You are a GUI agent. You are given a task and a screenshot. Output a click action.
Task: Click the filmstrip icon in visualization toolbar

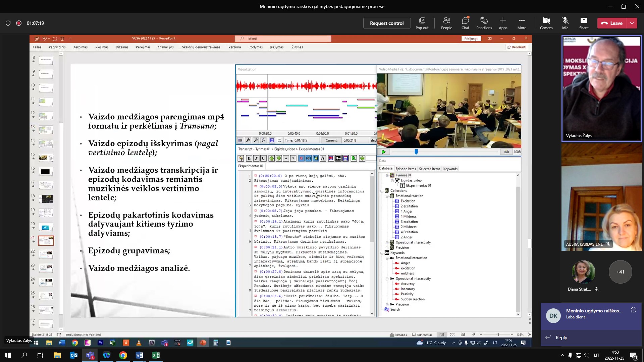coord(272,140)
